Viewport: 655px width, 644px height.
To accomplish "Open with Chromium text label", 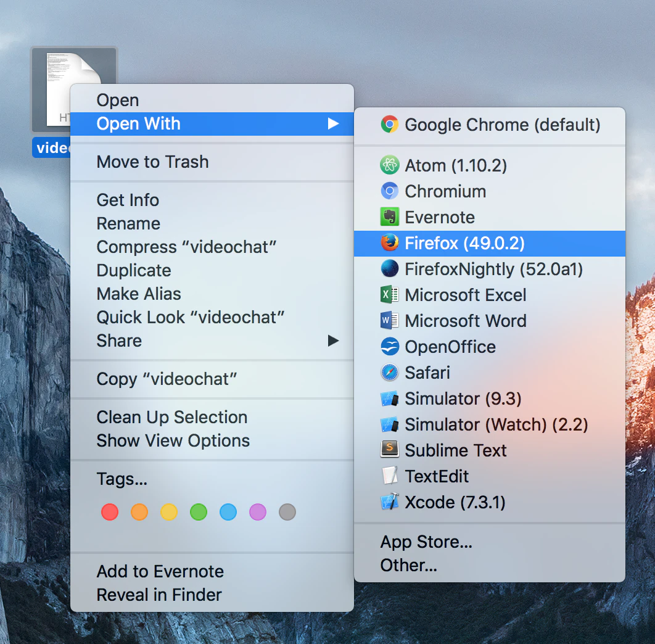I will point(445,192).
